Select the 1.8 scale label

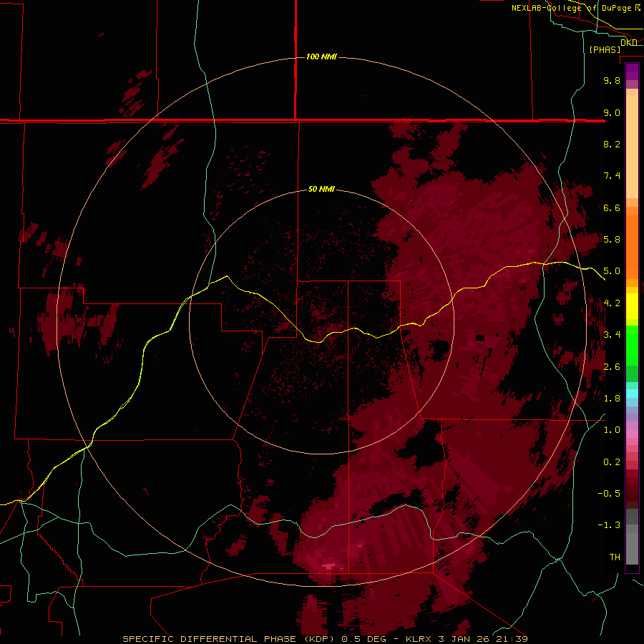(x=612, y=399)
